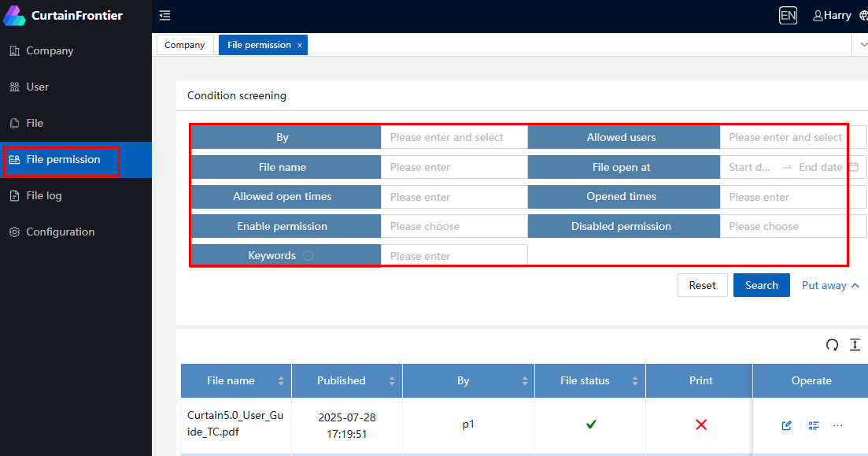Open Configuration in the sidebar menu
Viewport: 868px width, 456px height.
click(76, 232)
